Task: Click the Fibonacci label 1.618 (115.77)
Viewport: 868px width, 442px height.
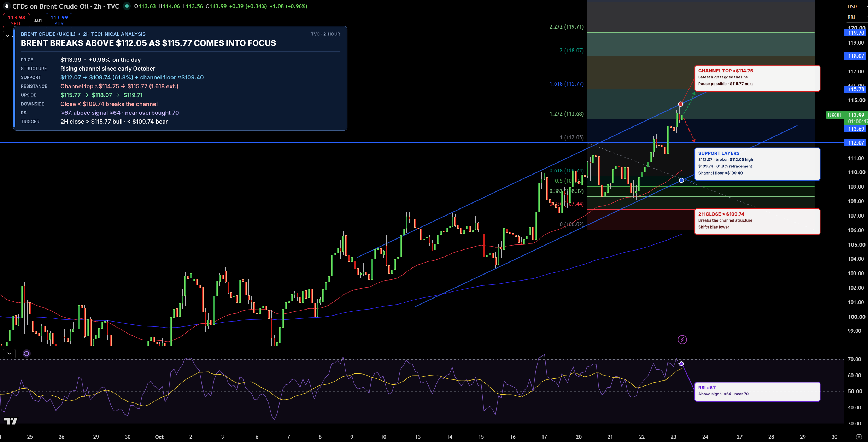Action: [x=567, y=84]
